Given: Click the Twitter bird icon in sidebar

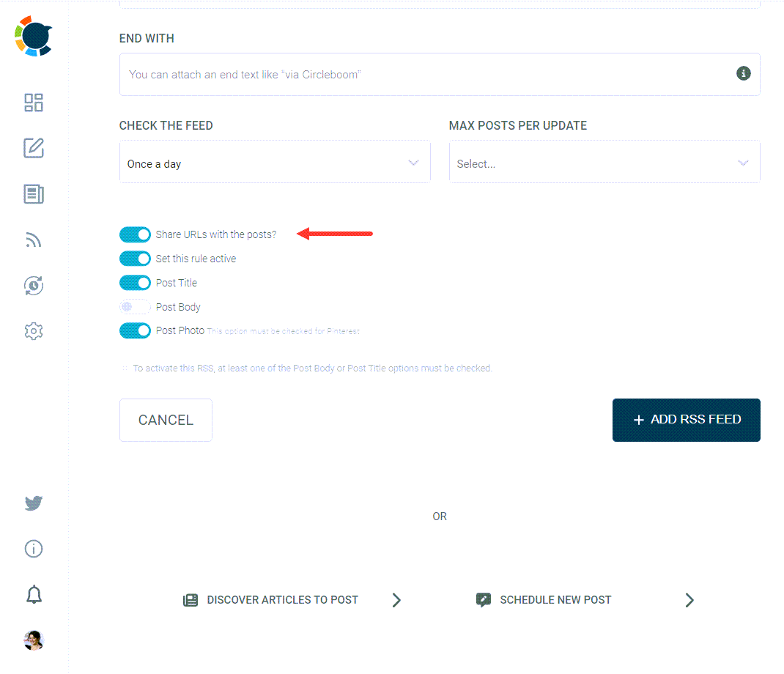Looking at the screenshot, I should [x=33, y=503].
